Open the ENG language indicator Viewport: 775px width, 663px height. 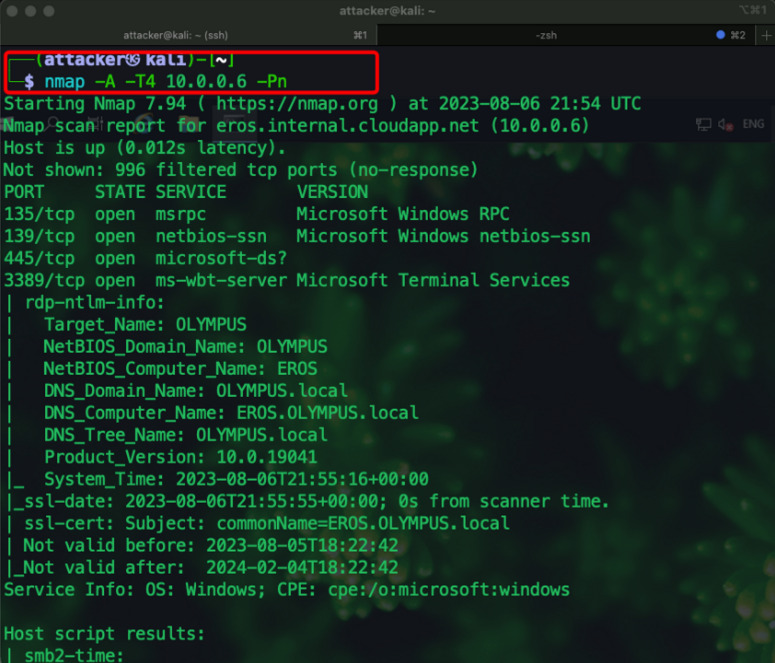click(x=752, y=125)
